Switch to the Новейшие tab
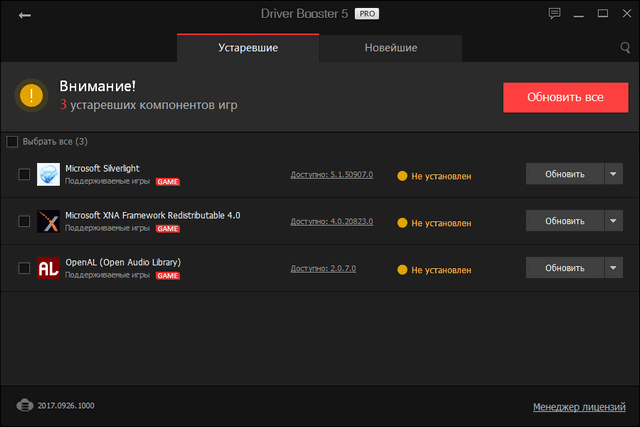The width and height of the screenshot is (640, 427). [x=391, y=48]
